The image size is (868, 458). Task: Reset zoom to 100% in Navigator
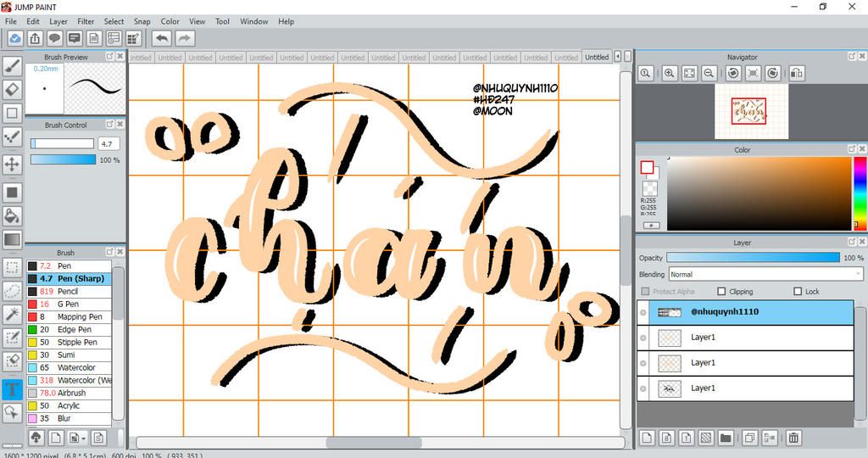645,73
